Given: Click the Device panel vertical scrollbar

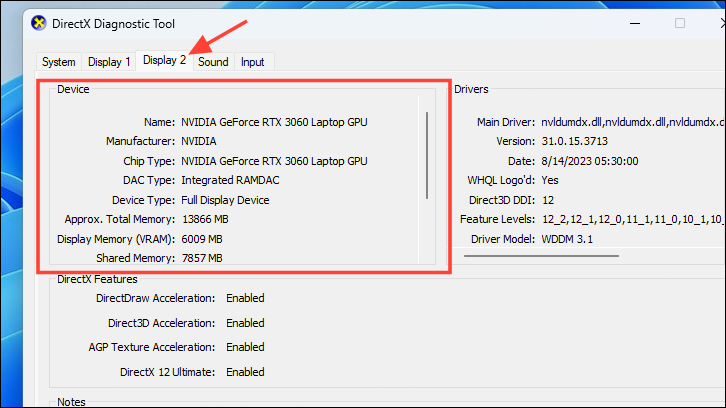Looking at the screenshot, I should 426,156.
